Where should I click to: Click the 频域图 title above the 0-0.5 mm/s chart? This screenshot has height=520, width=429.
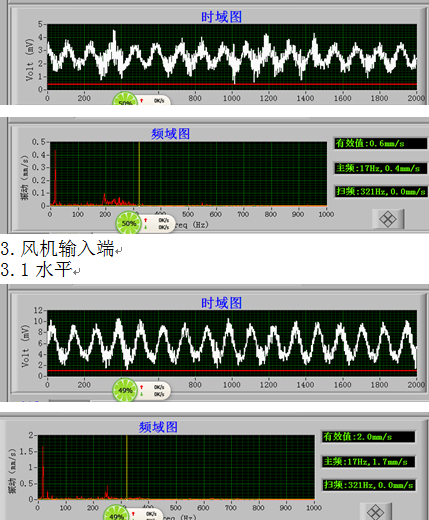170,134
